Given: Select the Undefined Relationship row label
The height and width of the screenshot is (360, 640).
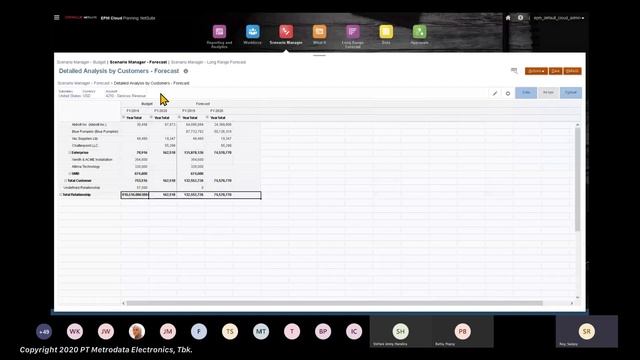Looking at the screenshot, I should (82, 188).
